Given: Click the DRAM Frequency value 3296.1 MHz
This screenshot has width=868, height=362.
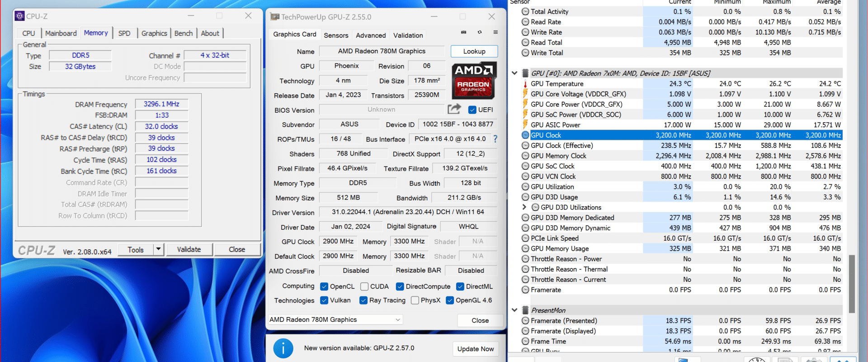Looking at the screenshot, I should point(162,104).
